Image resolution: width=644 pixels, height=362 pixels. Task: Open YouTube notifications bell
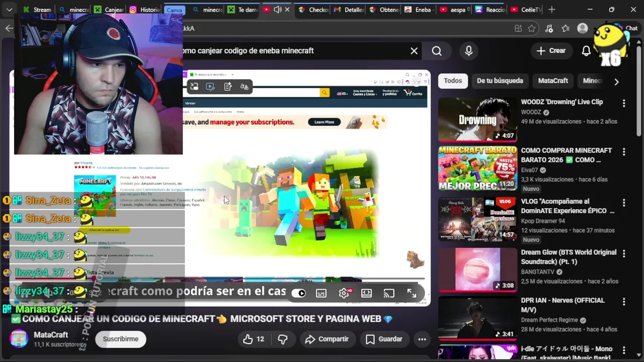pyautogui.click(x=586, y=51)
